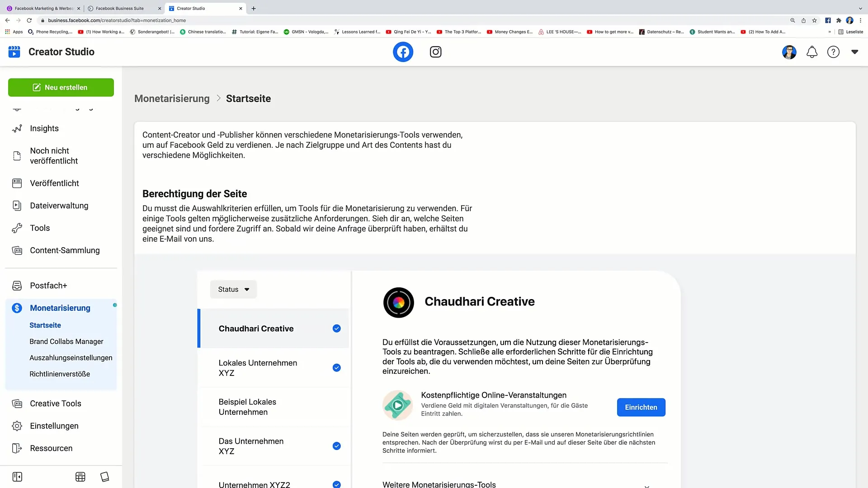Click the Ressourcen icon
This screenshot has height=488, width=868.
[x=17, y=448]
